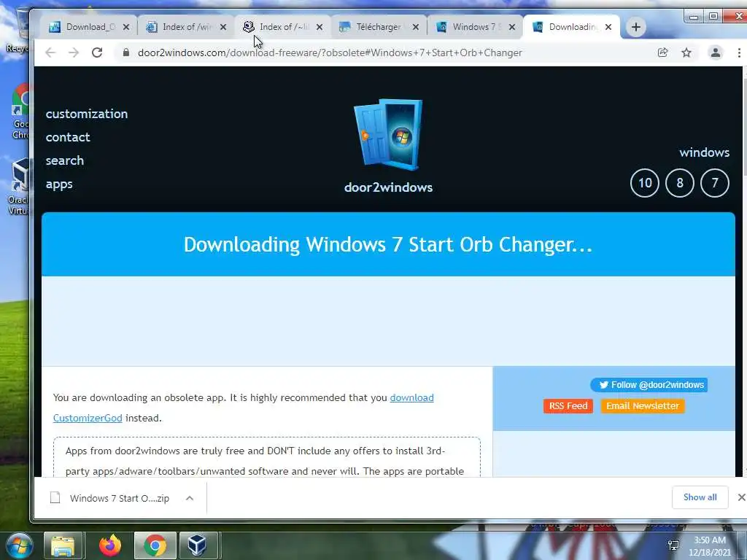747x560 pixels.
Task: Click the download link in obsolete notice
Action: tap(411, 397)
